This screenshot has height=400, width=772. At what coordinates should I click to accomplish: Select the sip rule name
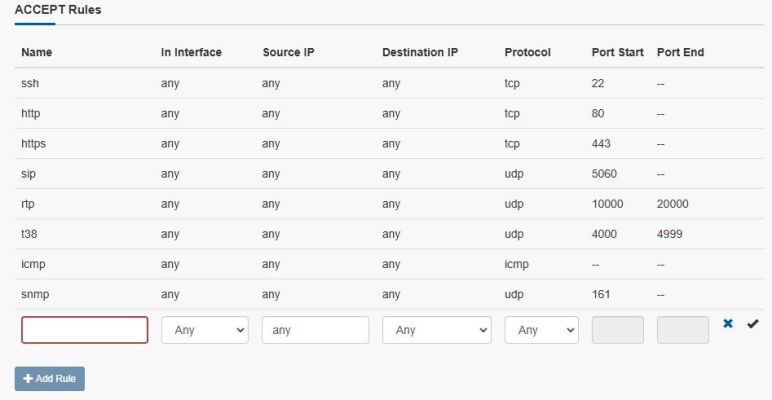29,174
